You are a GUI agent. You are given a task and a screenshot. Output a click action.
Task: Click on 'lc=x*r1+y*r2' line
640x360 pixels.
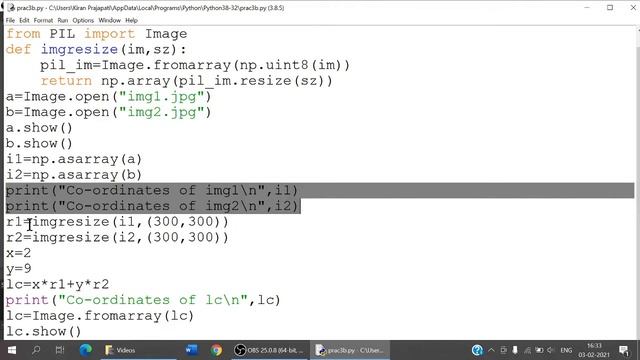tap(58, 284)
